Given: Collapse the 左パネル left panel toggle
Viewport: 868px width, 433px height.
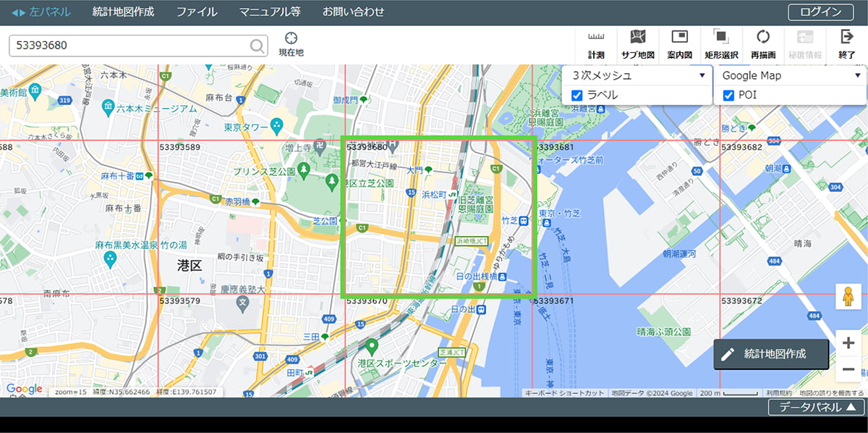Looking at the screenshot, I should (x=41, y=12).
